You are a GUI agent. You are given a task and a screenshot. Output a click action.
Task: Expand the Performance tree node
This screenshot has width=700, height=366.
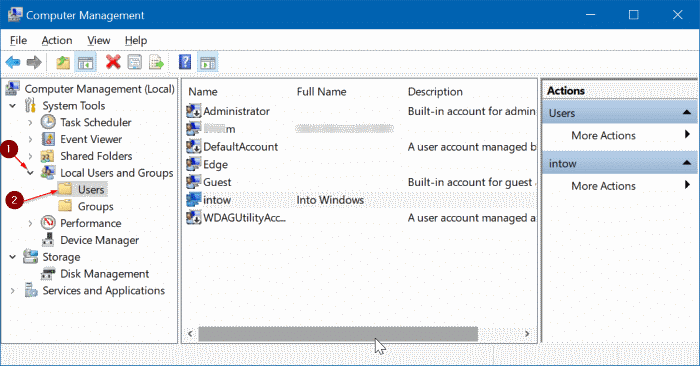30,223
